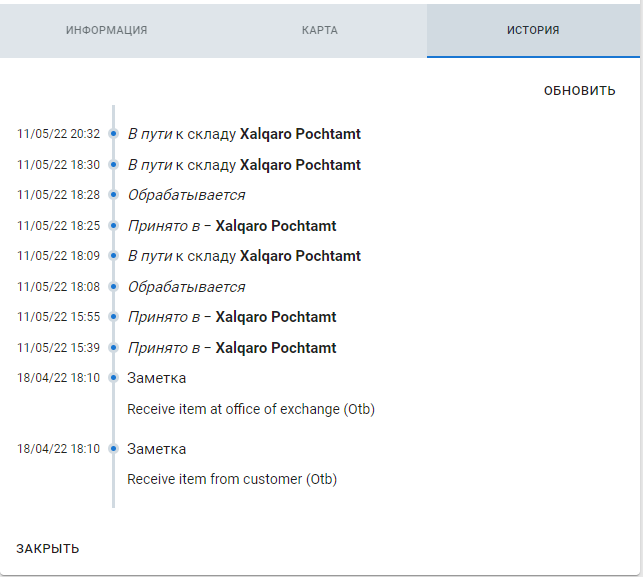Click the note 'Receive item at office of exchange'
The height and width of the screenshot is (577, 643).
[x=251, y=409]
